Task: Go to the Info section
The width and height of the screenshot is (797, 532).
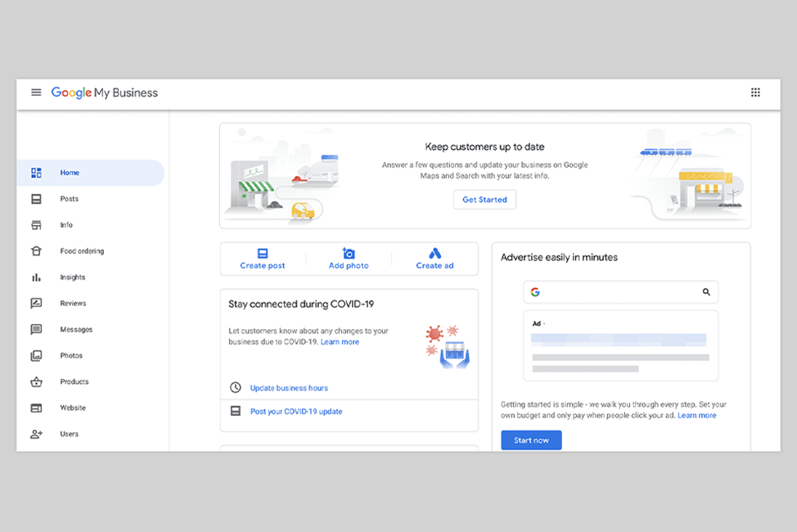Action: (x=91, y=225)
